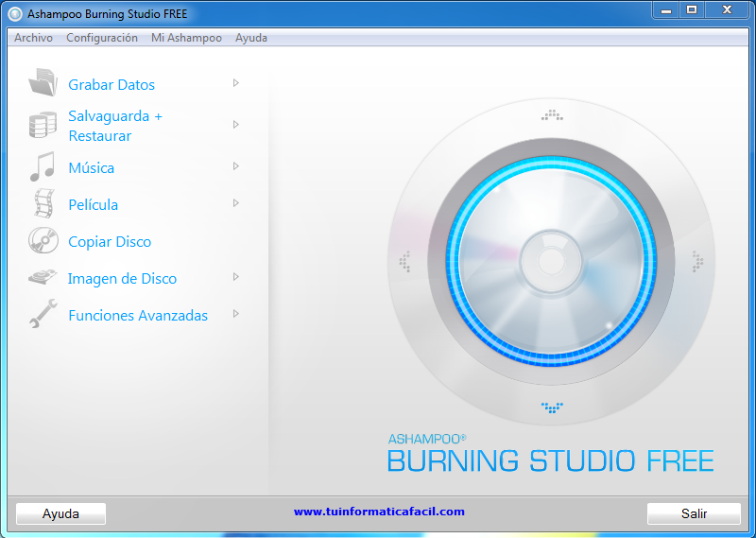Expand the Imagen de Disco arrow

pyautogui.click(x=235, y=277)
